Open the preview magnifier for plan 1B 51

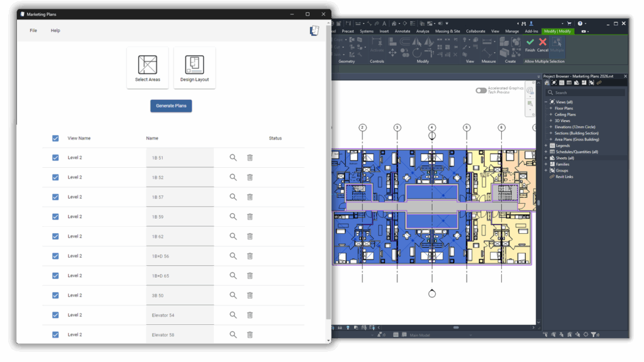click(x=233, y=158)
